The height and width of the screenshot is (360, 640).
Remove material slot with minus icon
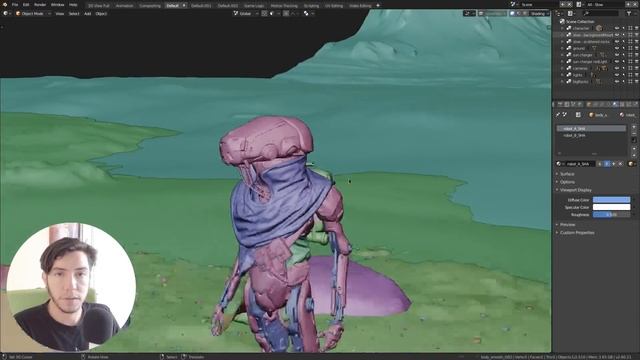[x=634, y=133]
